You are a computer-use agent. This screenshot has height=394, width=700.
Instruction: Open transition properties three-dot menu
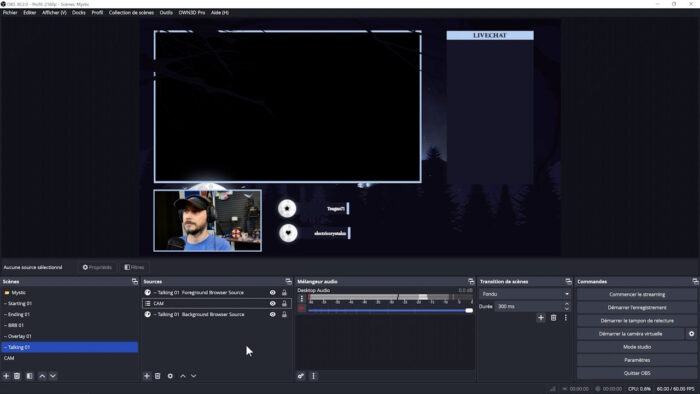[566, 318]
